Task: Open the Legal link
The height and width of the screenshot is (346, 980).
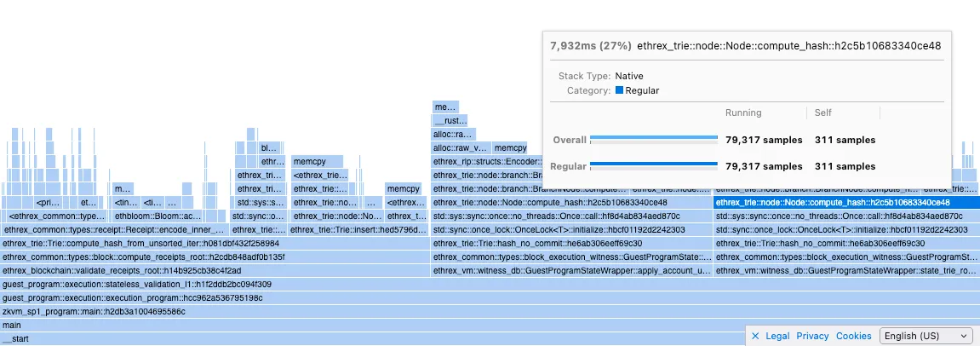Action: point(777,336)
